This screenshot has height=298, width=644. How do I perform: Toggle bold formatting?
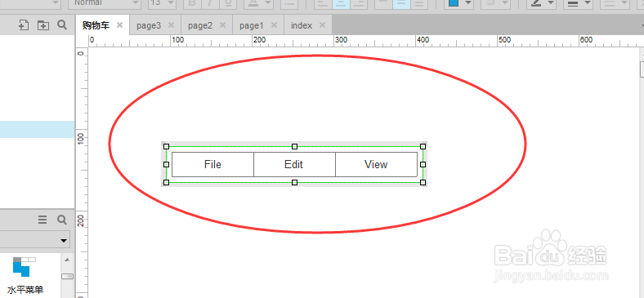tap(192, 3)
